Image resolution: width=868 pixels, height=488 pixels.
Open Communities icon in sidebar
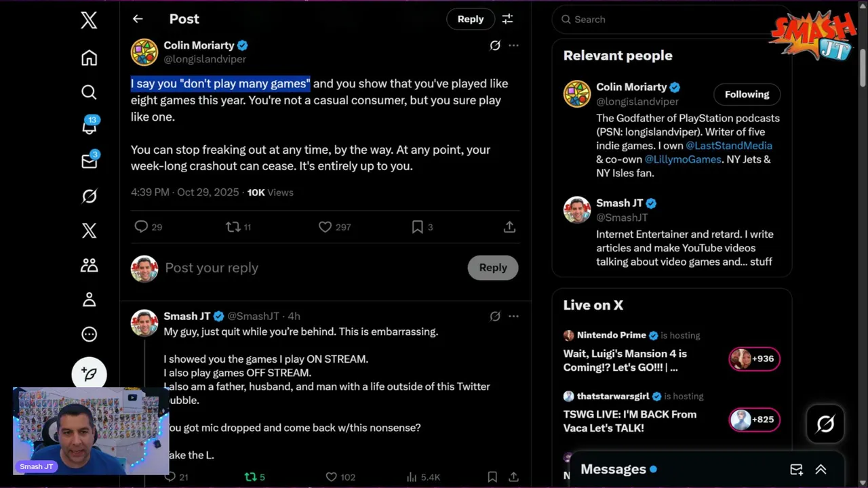pos(89,265)
